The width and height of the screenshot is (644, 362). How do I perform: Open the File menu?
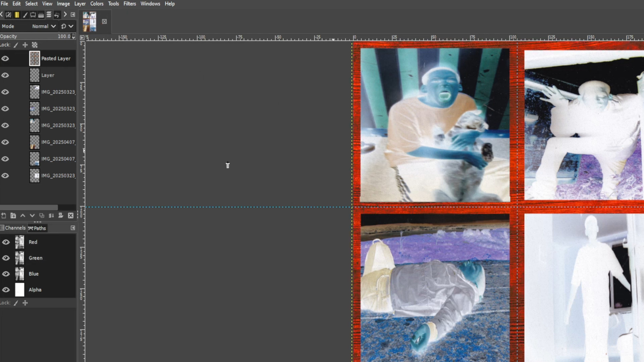4,4
